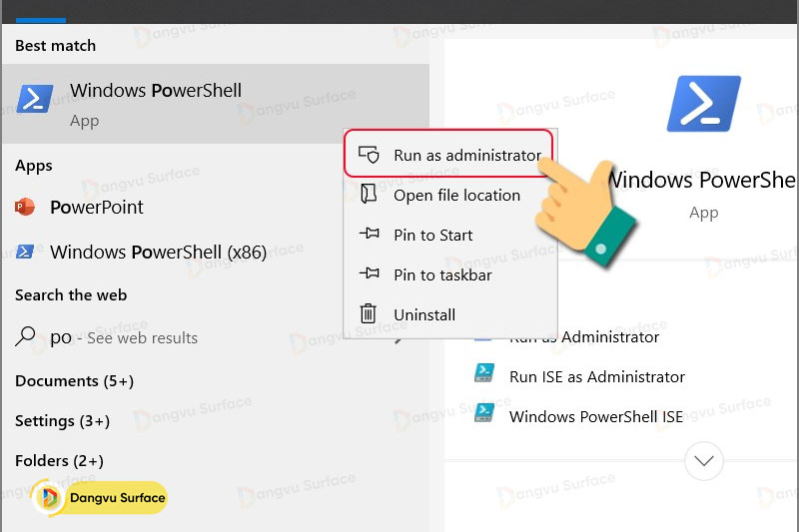Click the large PowerShell icon in preview pane
This screenshot has width=799, height=532.
[703, 105]
